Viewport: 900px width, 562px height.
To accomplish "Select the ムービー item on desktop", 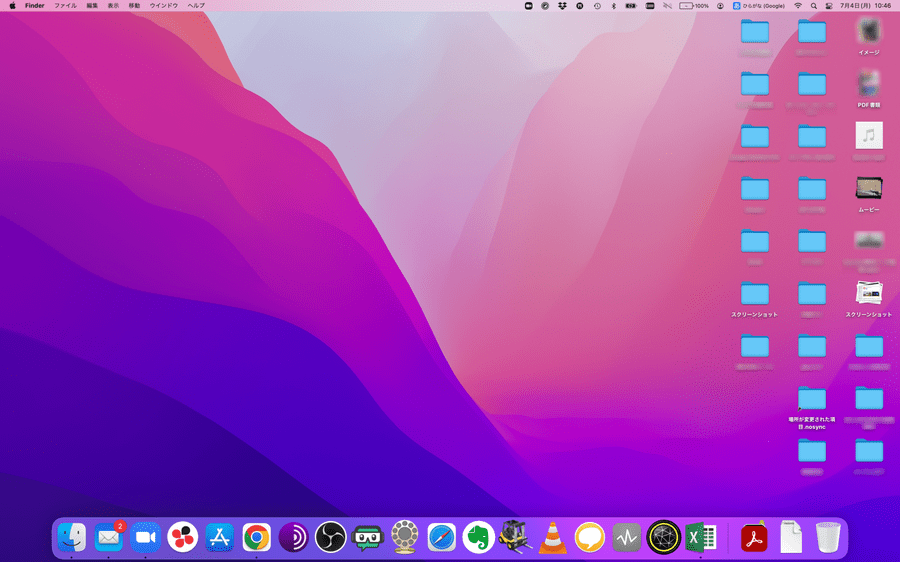I will (868, 190).
